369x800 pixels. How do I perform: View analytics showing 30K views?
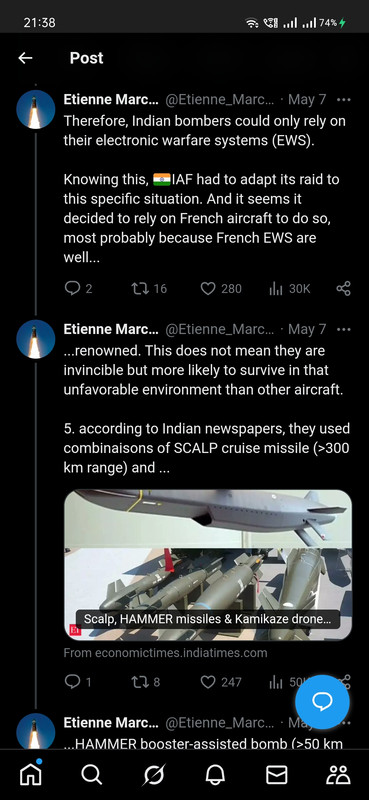[x=289, y=289]
